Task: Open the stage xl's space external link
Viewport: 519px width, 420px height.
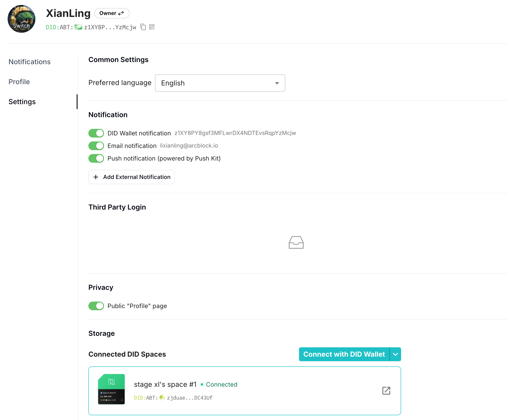Action: click(x=386, y=390)
